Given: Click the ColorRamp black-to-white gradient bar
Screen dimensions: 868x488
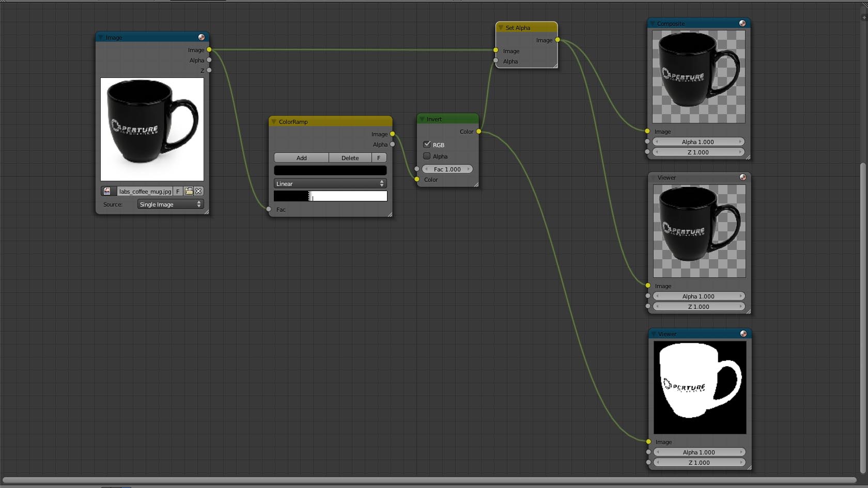Looking at the screenshot, I should tap(330, 196).
